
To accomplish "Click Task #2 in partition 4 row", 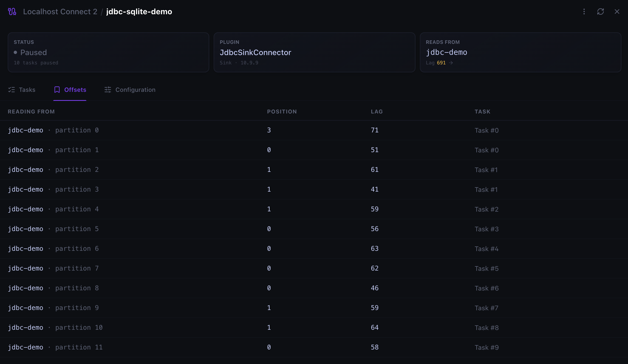I will pos(486,209).
